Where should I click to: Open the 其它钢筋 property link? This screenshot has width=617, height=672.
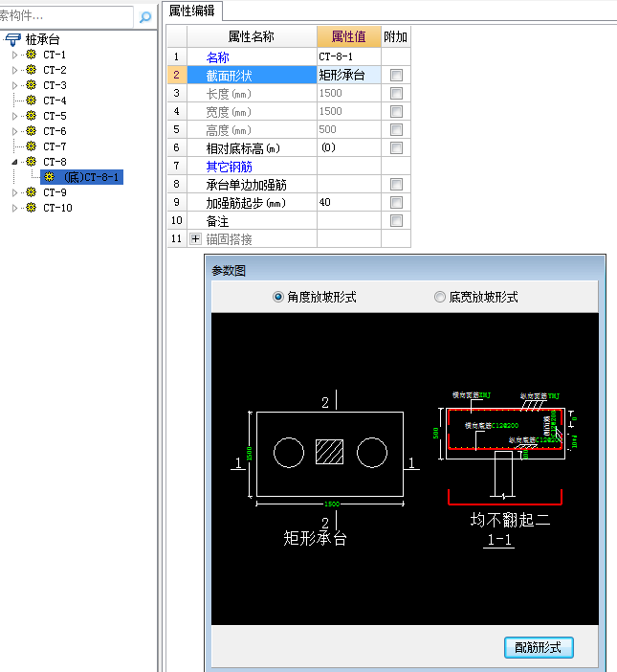point(229,167)
